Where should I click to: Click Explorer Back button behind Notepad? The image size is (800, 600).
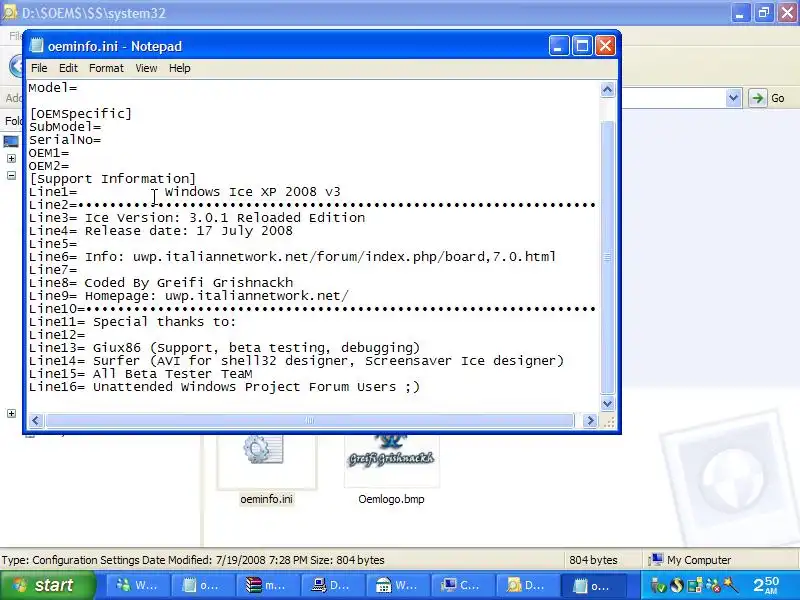click(16, 66)
